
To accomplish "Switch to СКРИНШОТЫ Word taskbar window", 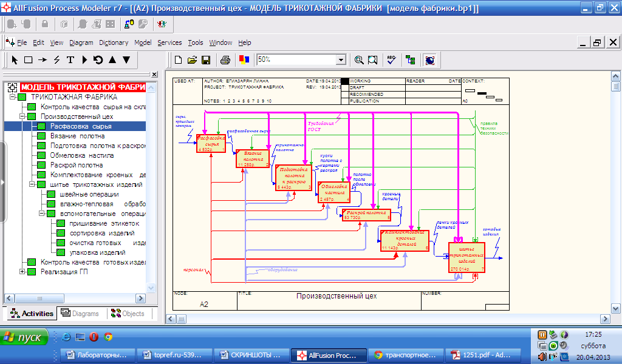I will pyautogui.click(x=251, y=356).
